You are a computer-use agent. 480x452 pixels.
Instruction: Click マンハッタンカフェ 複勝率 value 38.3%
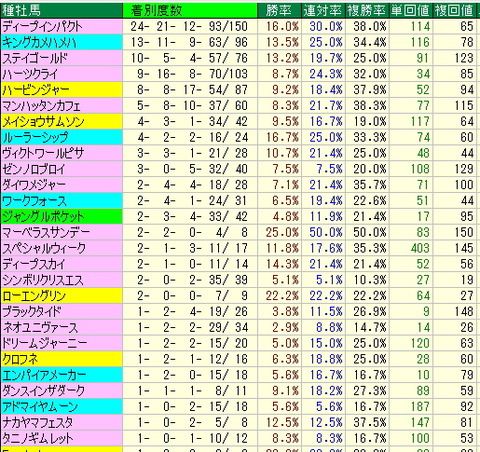370,106
